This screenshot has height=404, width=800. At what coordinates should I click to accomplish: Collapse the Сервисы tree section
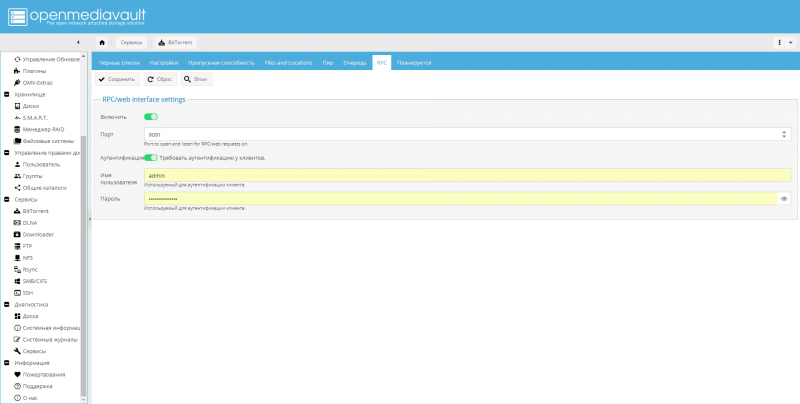click(7, 199)
